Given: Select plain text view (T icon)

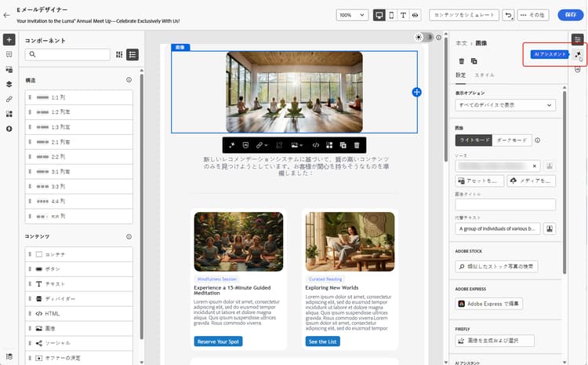Looking at the screenshot, I should coord(403,15).
